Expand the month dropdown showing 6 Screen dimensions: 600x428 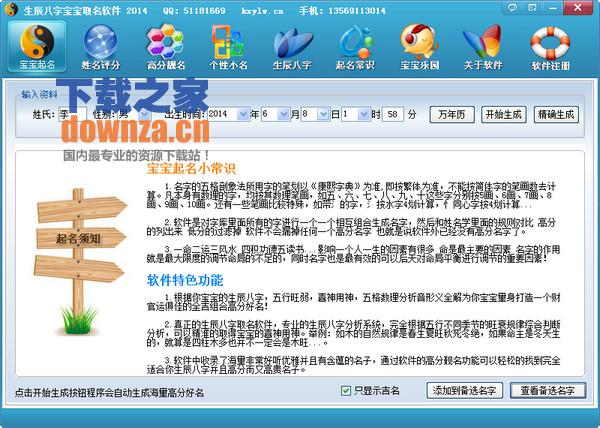pyautogui.click(x=283, y=114)
